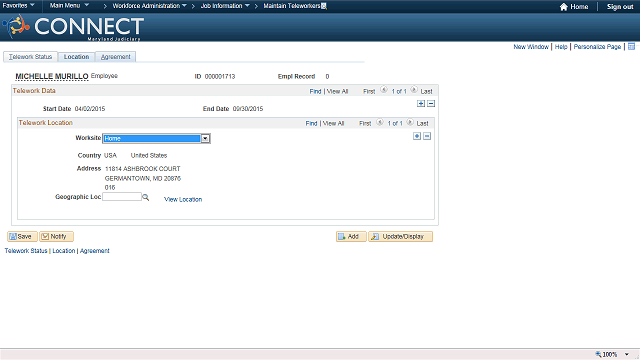Open Geographic Loc lookup magnifier

pos(146,198)
